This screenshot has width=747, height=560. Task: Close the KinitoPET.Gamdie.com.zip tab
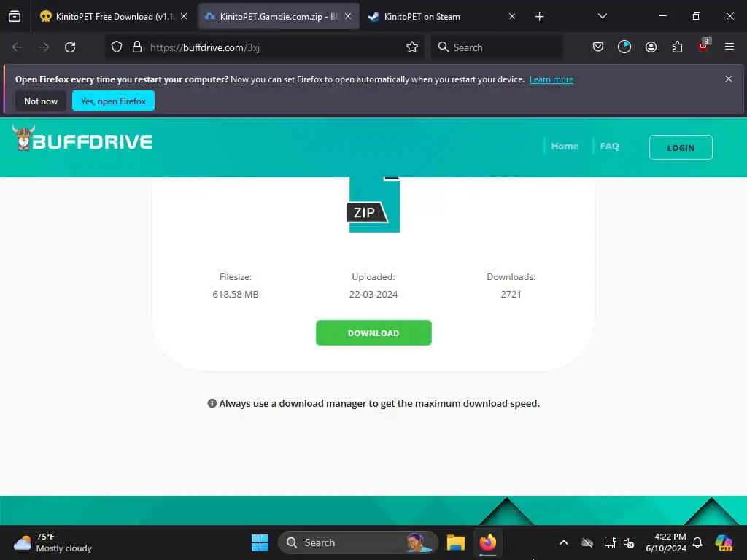tap(348, 16)
